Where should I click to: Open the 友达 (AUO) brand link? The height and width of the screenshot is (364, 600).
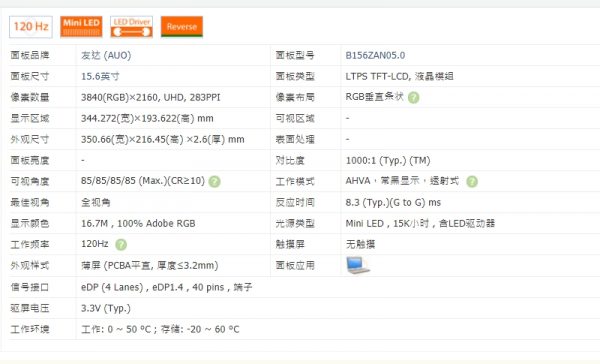[106, 55]
